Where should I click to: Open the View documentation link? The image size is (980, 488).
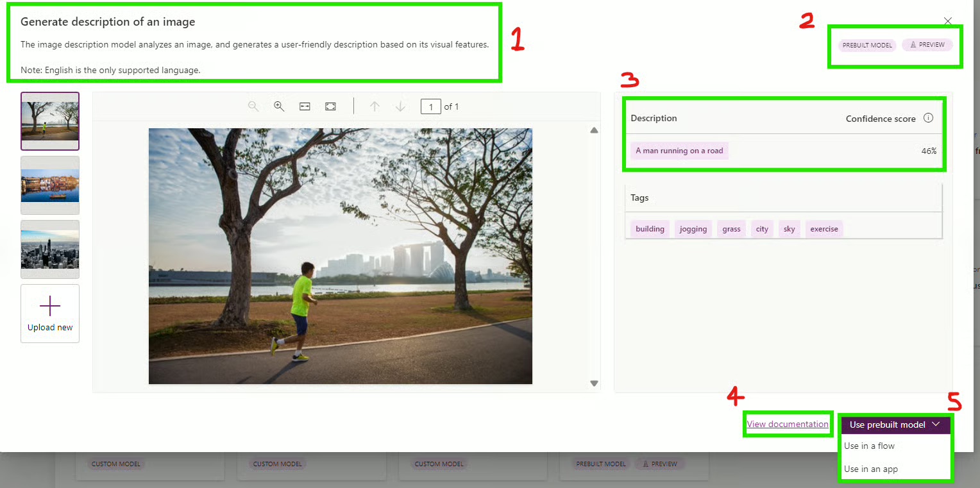[x=788, y=424]
